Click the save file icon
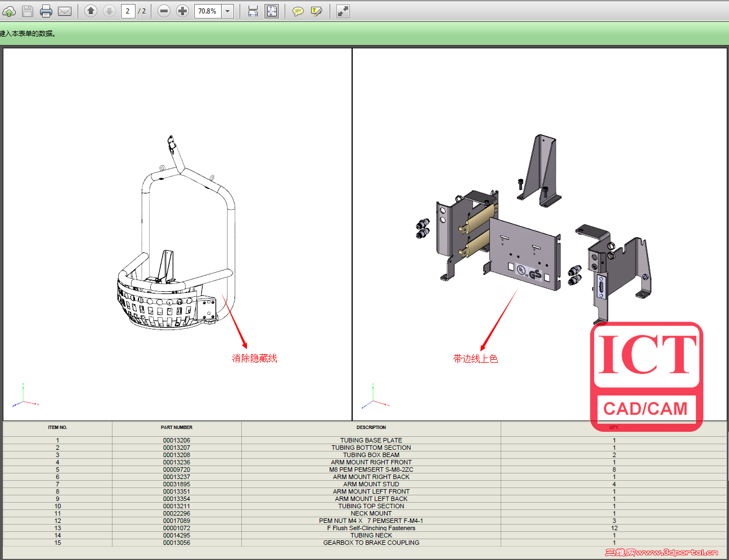This screenshot has height=560, width=729. pyautogui.click(x=28, y=11)
